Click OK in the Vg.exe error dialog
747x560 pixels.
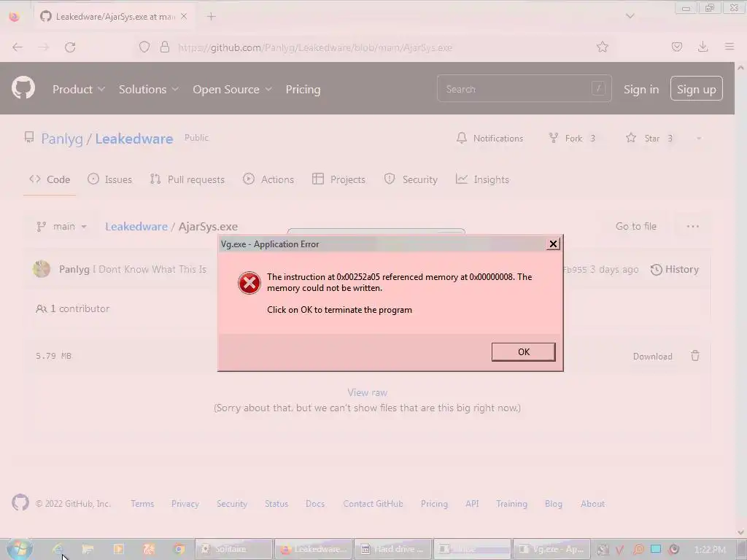[523, 352]
